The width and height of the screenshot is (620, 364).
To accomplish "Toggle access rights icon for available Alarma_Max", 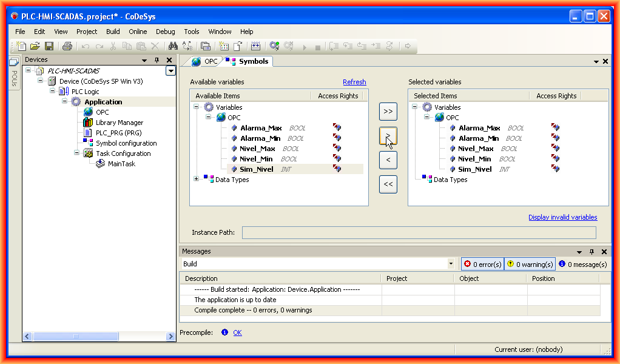I will click(x=337, y=128).
